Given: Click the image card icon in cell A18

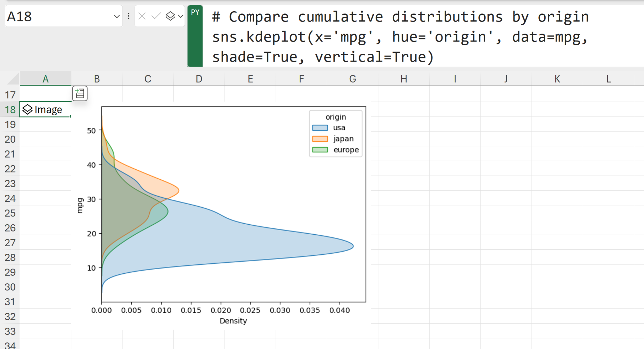Looking at the screenshot, I should pyautogui.click(x=28, y=109).
